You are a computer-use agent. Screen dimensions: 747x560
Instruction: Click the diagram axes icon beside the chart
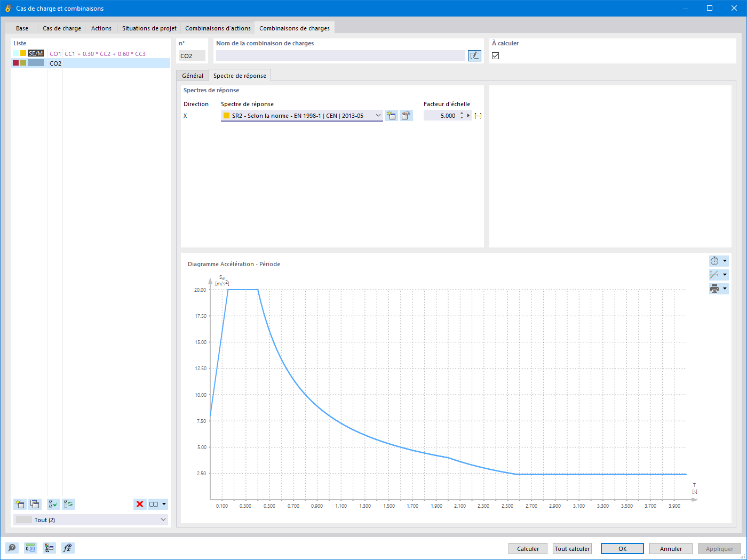714,275
